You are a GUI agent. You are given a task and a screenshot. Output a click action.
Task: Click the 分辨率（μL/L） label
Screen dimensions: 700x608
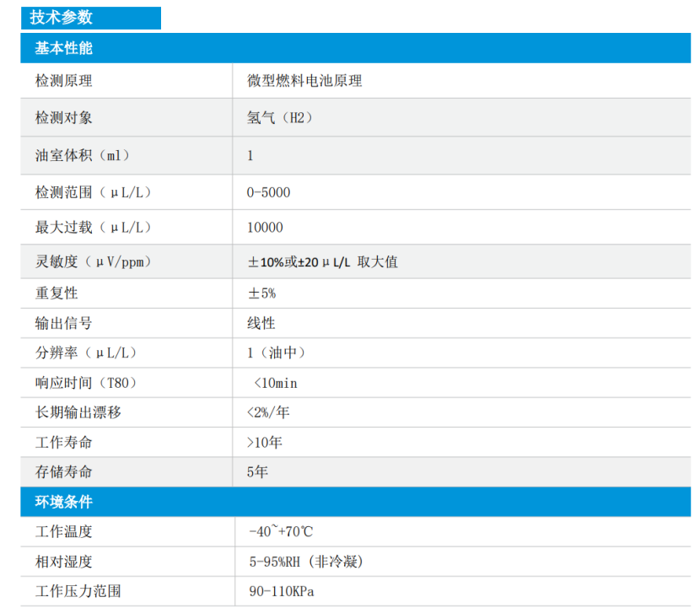[x=87, y=352]
